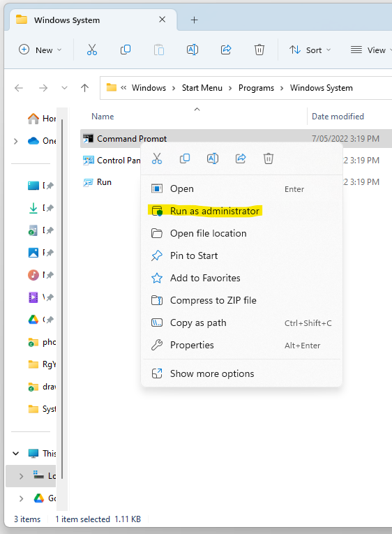Open Properties from context menu
Screen dimensions: 392x534
pos(241,345)
